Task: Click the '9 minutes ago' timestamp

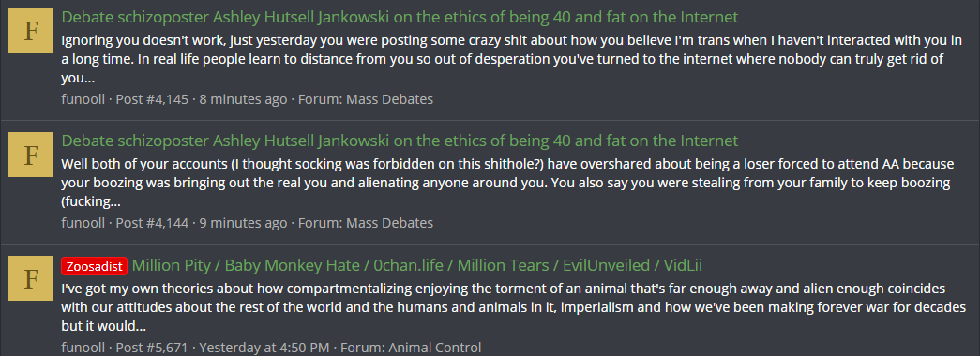Action: tap(243, 223)
